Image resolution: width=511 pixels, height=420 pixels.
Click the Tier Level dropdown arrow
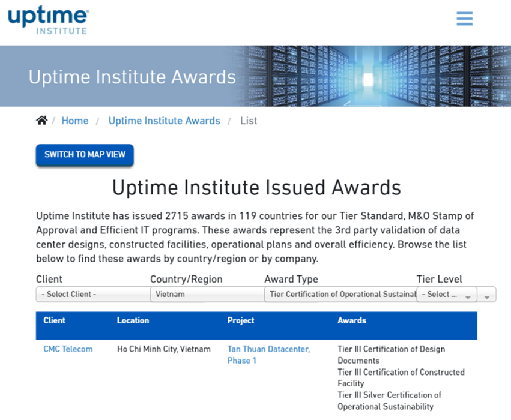point(468,296)
